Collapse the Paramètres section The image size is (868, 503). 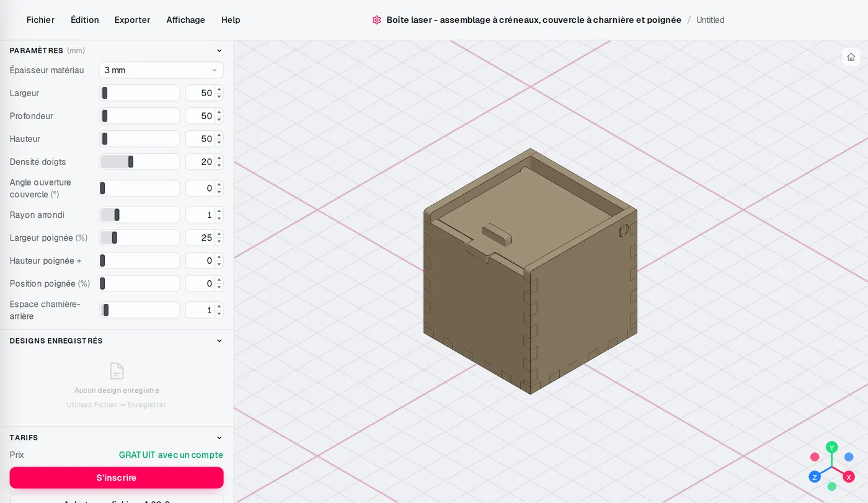pos(219,51)
